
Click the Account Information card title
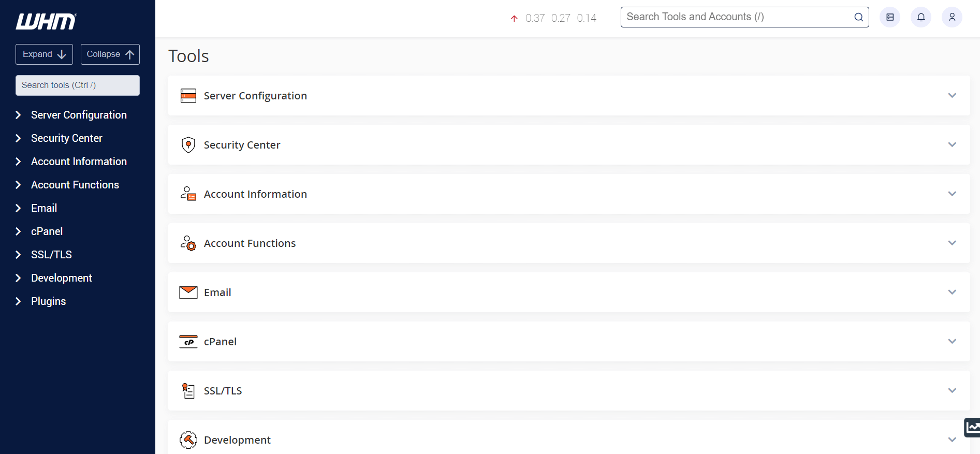coord(255,194)
